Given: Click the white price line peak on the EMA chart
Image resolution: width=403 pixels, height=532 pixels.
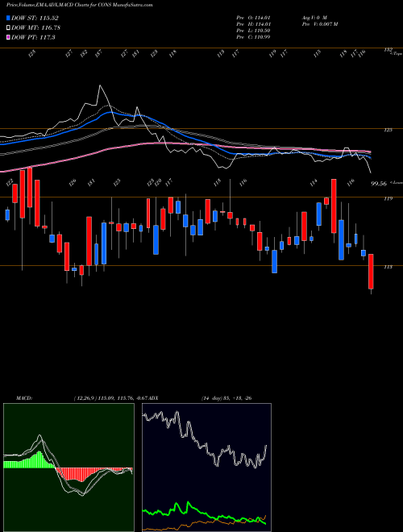Looking at the screenshot, I should [100, 85].
